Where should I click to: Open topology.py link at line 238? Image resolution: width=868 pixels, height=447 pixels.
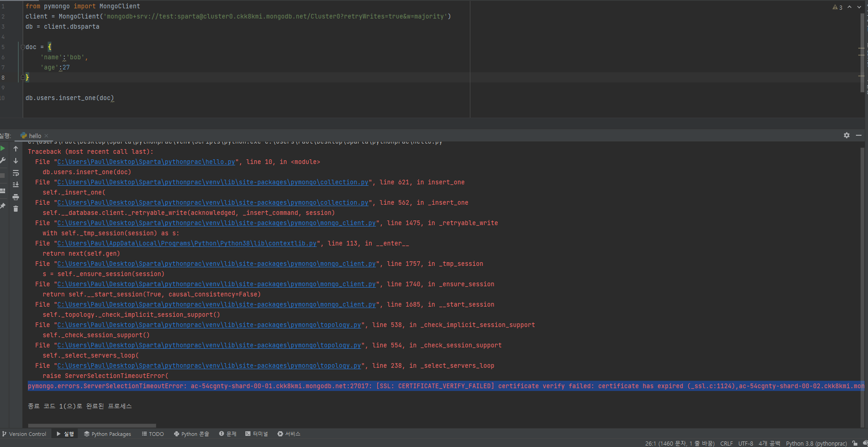(209, 365)
